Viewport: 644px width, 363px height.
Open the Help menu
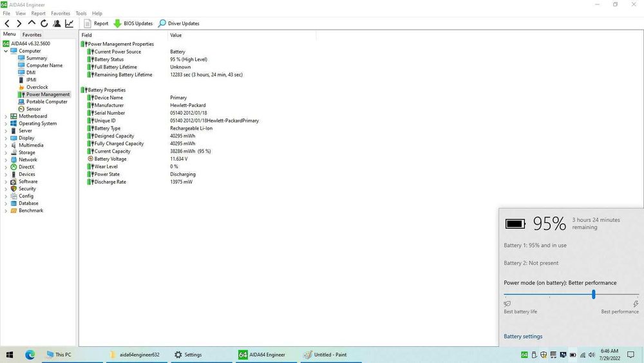pyautogui.click(x=97, y=13)
